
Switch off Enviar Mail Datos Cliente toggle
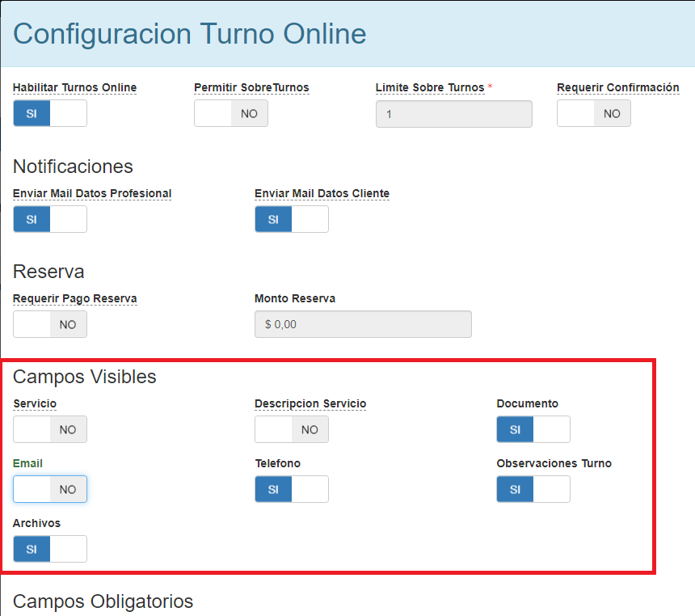click(291, 219)
